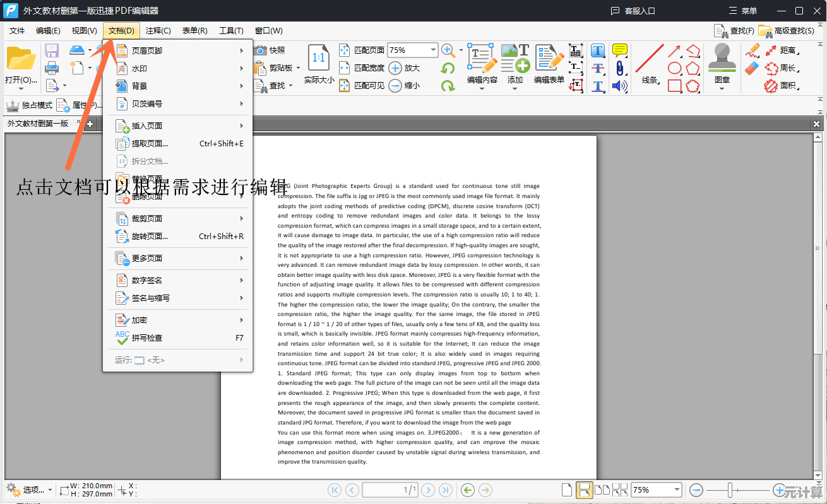
Task: Click the yellow sticky note comment icon
Action: pos(620,50)
